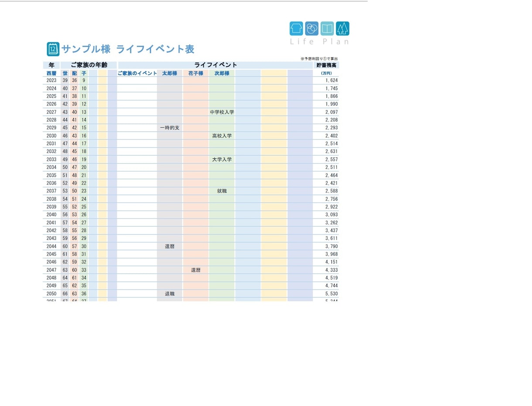Select the 高校入学 event cell
The image size is (532, 406).
(222, 136)
